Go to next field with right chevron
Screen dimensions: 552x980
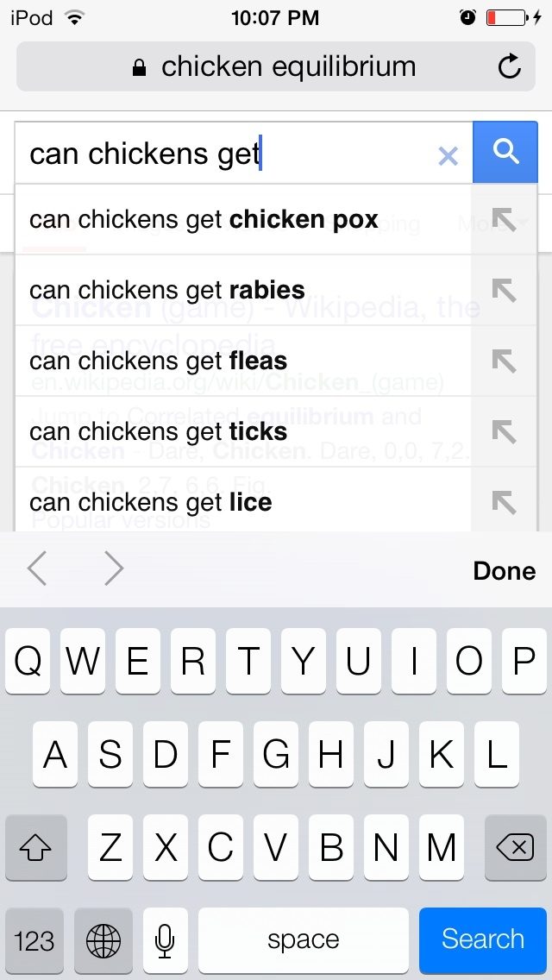(x=114, y=569)
